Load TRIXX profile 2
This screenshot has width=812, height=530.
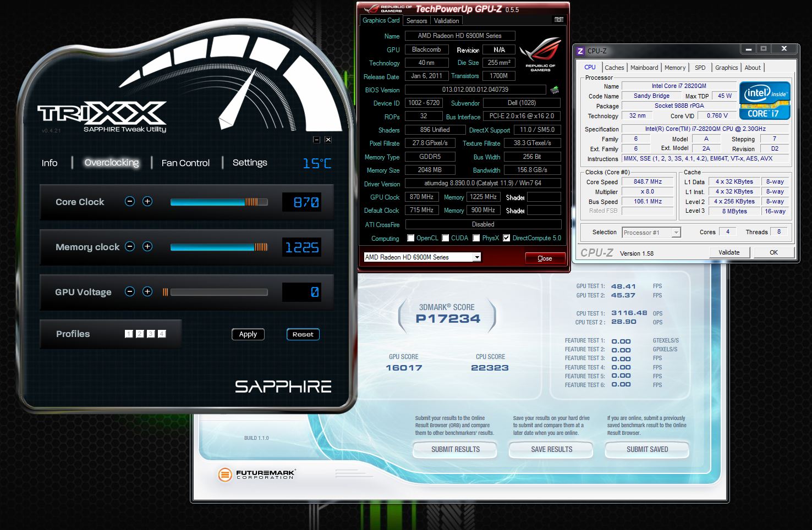pyautogui.click(x=140, y=334)
